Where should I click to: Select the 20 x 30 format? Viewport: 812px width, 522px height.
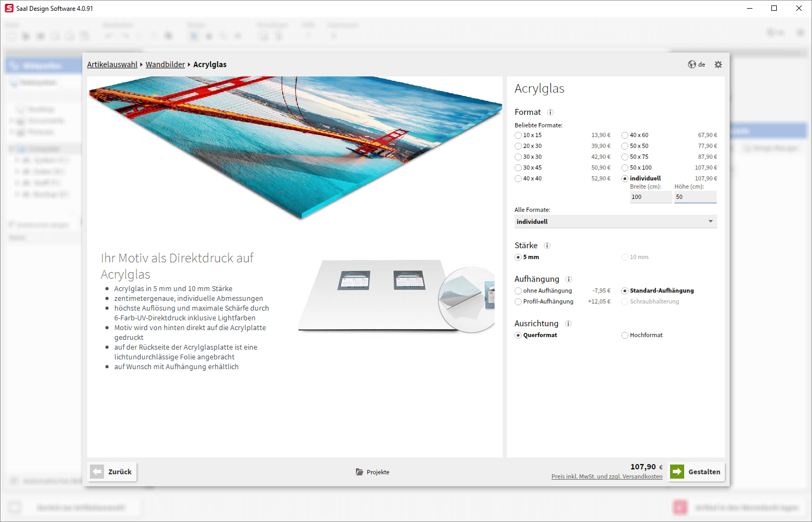[x=518, y=146]
